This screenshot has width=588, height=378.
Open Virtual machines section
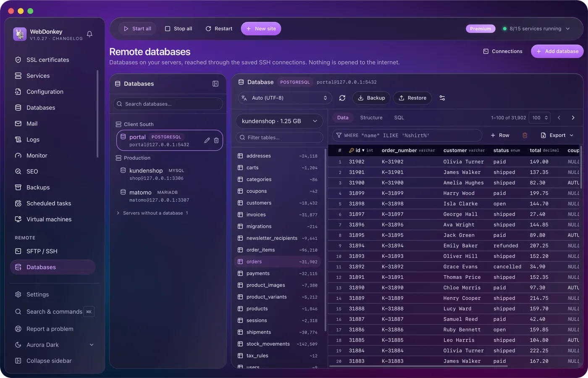(x=53, y=219)
